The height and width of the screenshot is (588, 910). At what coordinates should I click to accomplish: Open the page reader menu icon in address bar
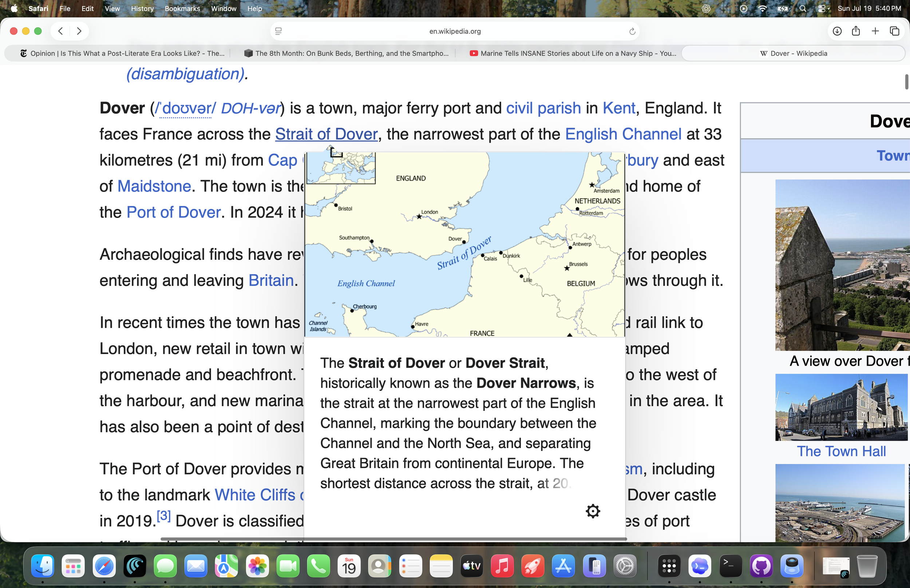pos(278,31)
